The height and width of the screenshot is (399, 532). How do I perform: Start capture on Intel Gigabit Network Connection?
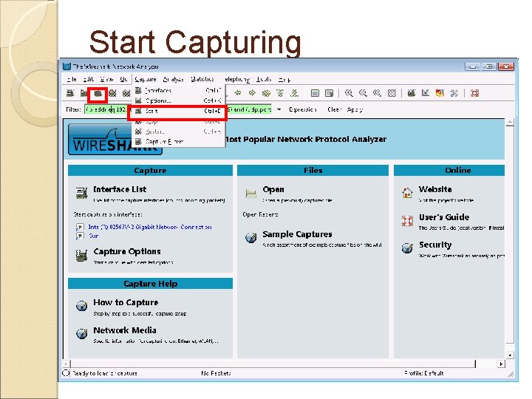pos(149,227)
